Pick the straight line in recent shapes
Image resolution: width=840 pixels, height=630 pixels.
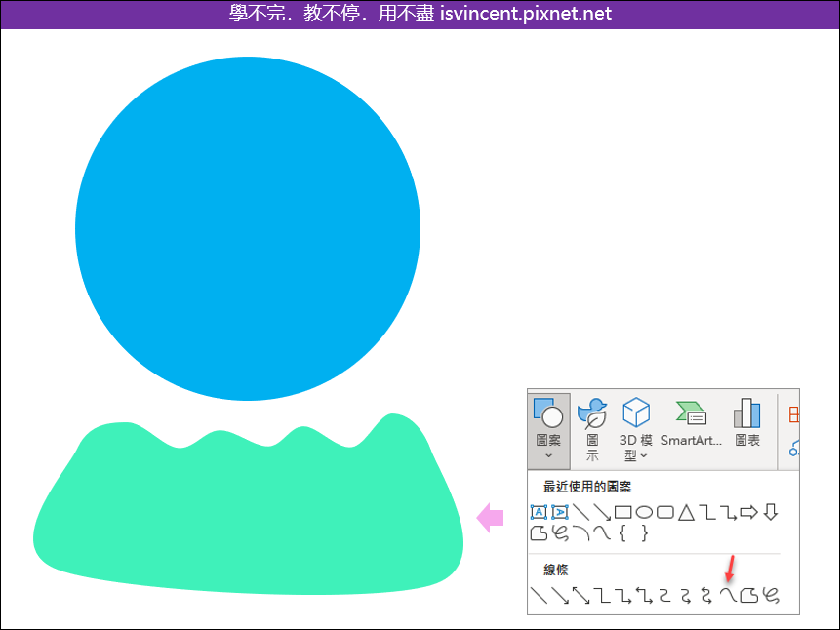coord(580,512)
